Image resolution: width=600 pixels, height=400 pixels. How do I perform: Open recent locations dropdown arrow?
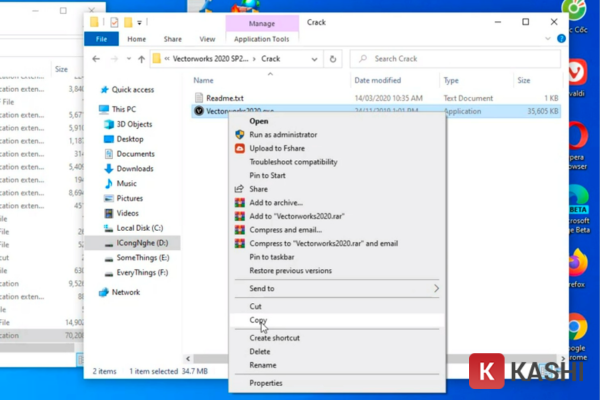coord(129,59)
